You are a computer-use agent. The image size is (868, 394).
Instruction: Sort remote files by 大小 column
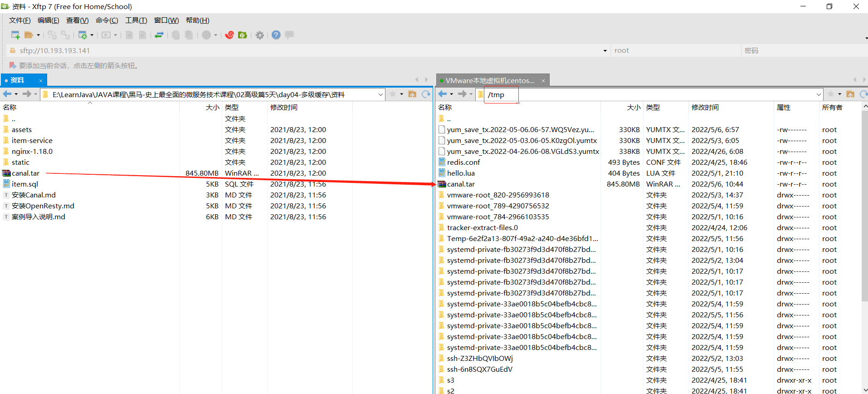coord(622,108)
